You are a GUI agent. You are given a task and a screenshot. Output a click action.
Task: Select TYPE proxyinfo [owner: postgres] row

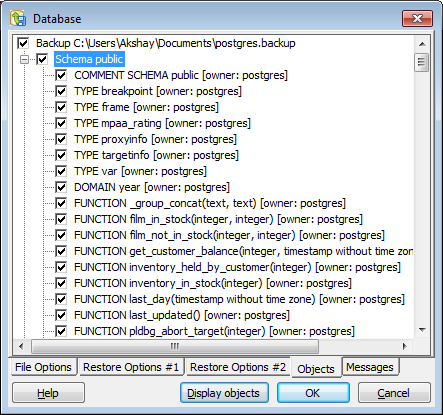click(x=155, y=139)
